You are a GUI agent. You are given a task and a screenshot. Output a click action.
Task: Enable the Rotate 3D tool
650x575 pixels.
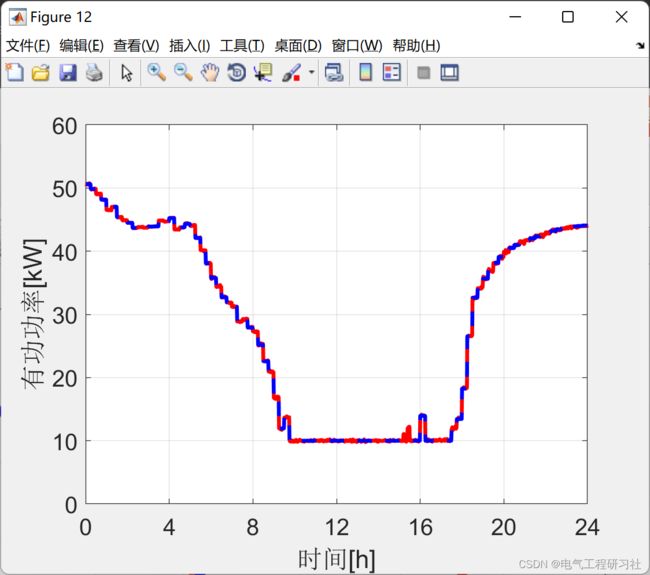click(x=237, y=73)
